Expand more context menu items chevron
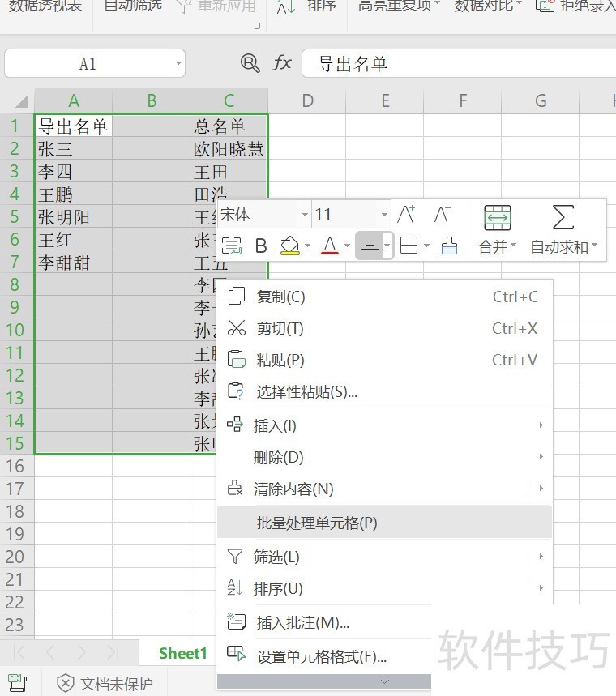Image resolution: width=616 pixels, height=696 pixels. (x=385, y=681)
